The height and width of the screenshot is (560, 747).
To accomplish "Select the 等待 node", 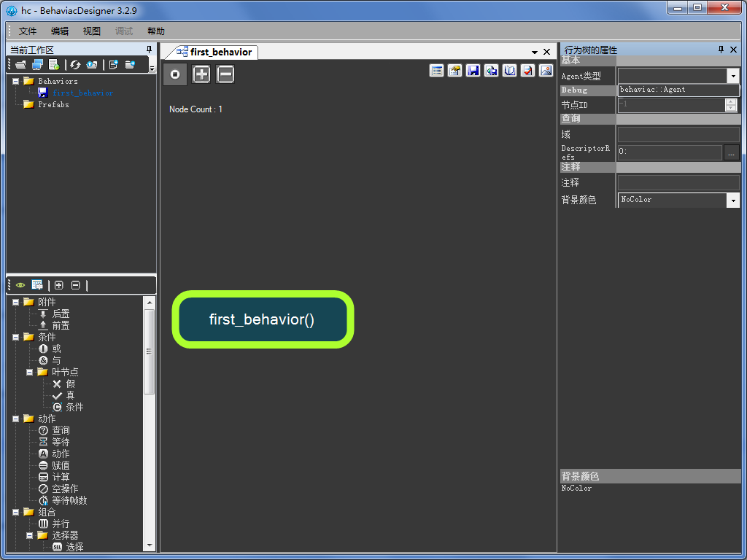I will pyautogui.click(x=61, y=442).
